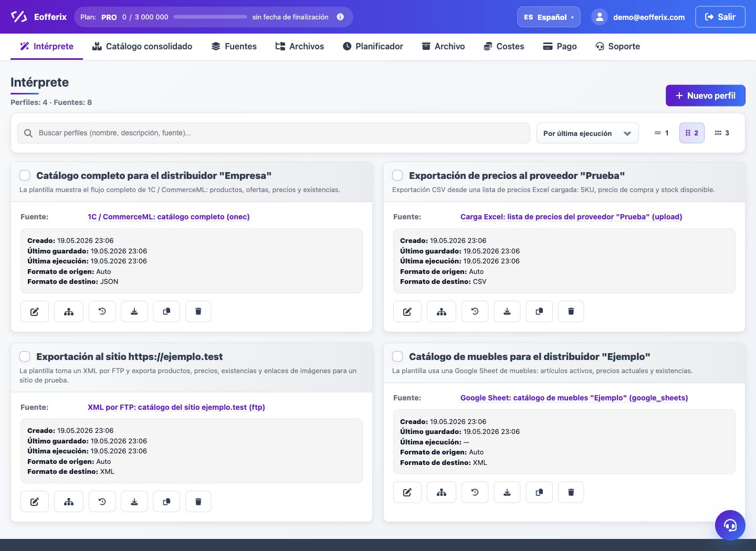The width and height of the screenshot is (756, 551).
Task: Duplicate the "Empresa" catalog profile
Action: (x=166, y=311)
